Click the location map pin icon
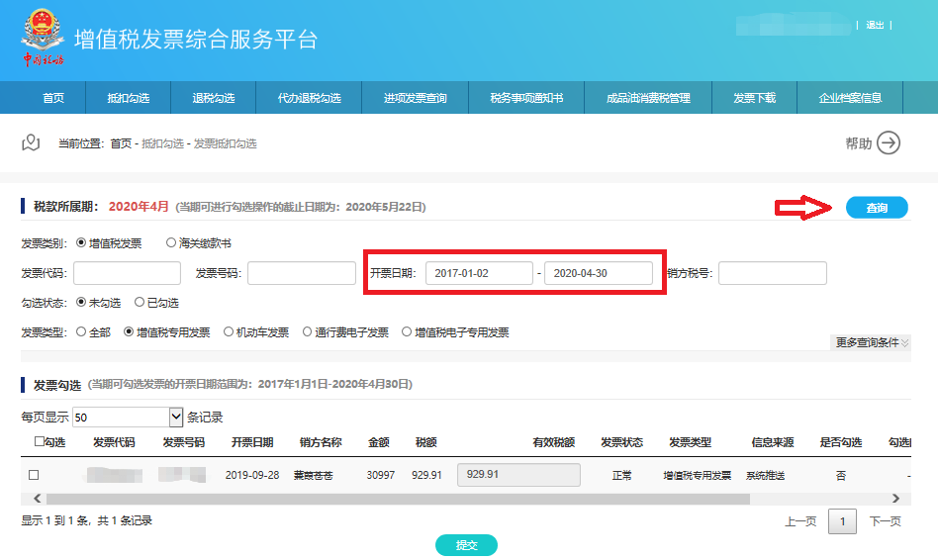Viewport: 938px width, 560px height. pyautogui.click(x=32, y=142)
